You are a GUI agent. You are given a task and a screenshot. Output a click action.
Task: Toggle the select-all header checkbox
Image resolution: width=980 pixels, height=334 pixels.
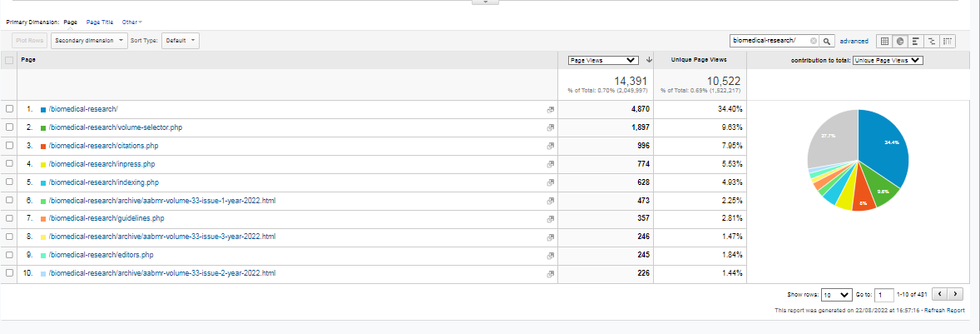pyautogui.click(x=9, y=60)
